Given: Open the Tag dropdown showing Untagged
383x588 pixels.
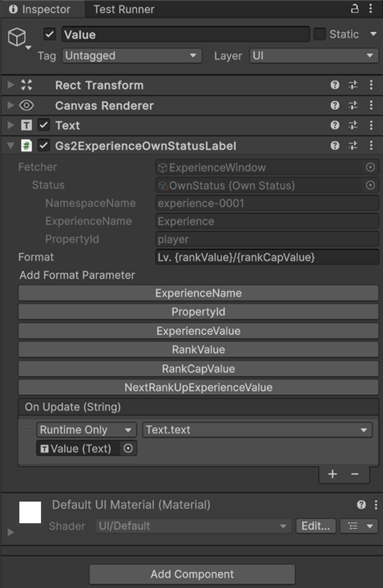Looking at the screenshot, I should [131, 56].
